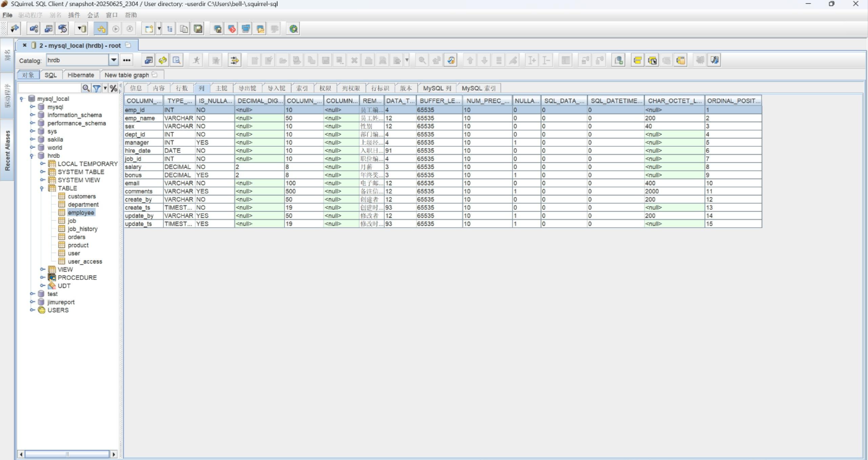Click the funnel filter icon above object tree
The width and height of the screenshot is (868, 460).
pyautogui.click(x=97, y=88)
